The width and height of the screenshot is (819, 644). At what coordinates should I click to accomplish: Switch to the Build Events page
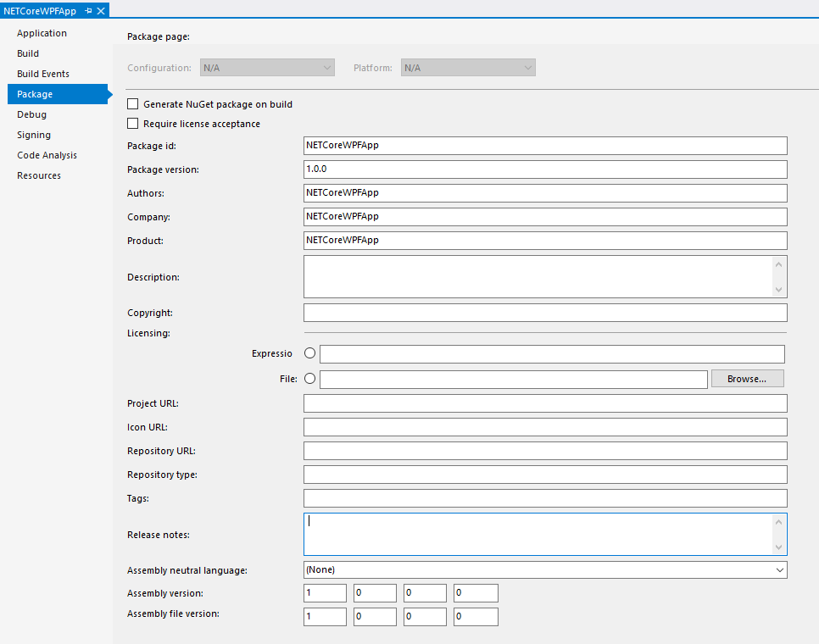(x=43, y=74)
